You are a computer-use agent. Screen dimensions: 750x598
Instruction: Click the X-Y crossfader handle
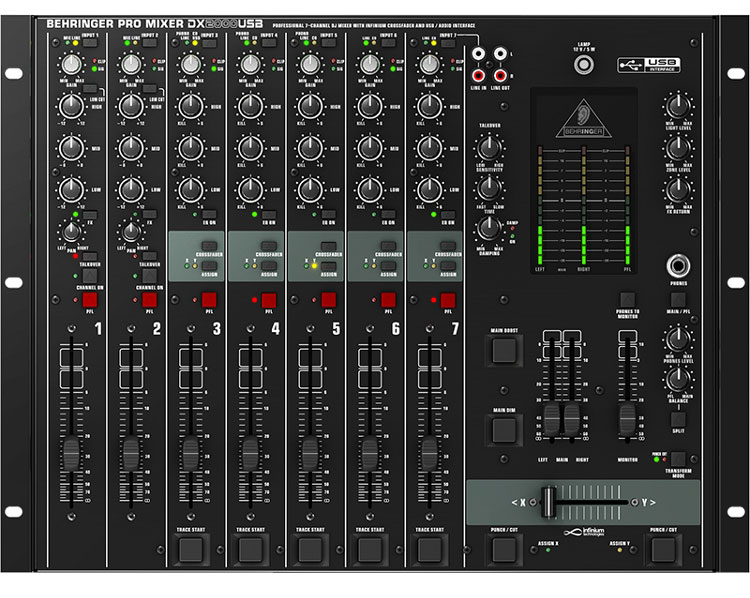pos(548,502)
